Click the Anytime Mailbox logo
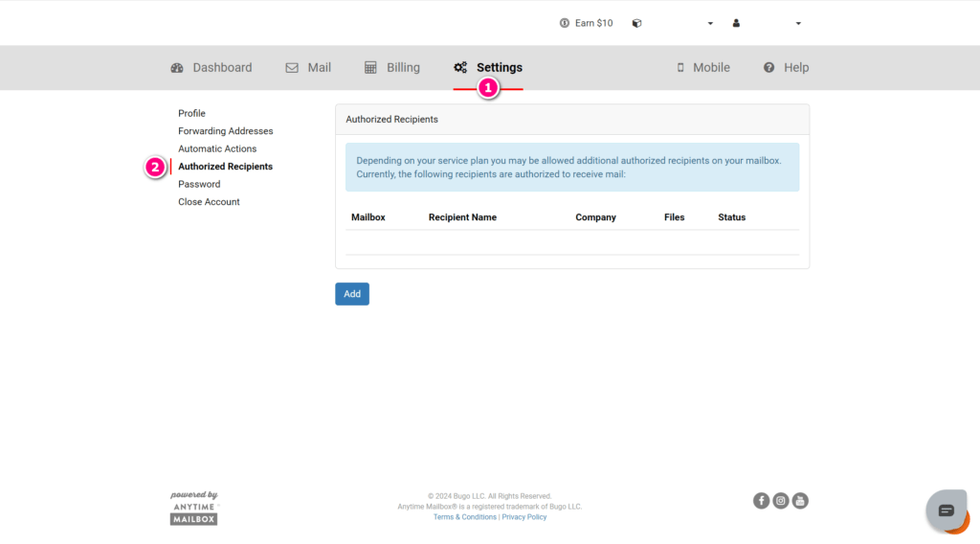Viewport: 980px width, 544px height. (194, 509)
